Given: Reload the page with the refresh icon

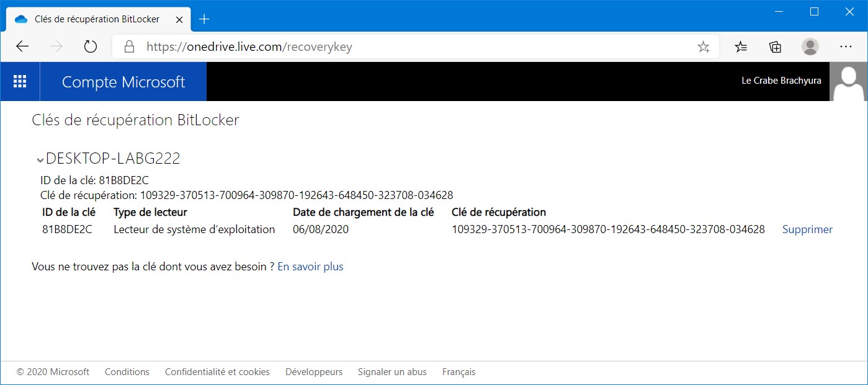Looking at the screenshot, I should pyautogui.click(x=91, y=46).
